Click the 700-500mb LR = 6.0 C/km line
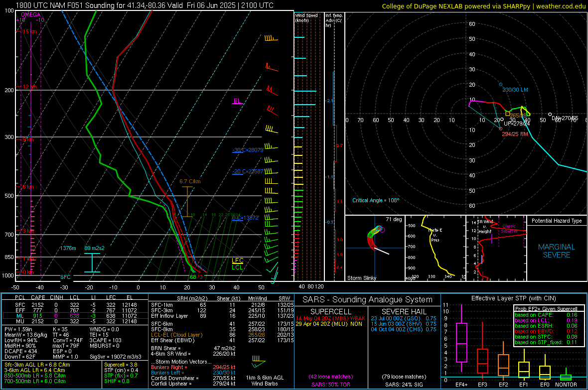 pos(35,381)
